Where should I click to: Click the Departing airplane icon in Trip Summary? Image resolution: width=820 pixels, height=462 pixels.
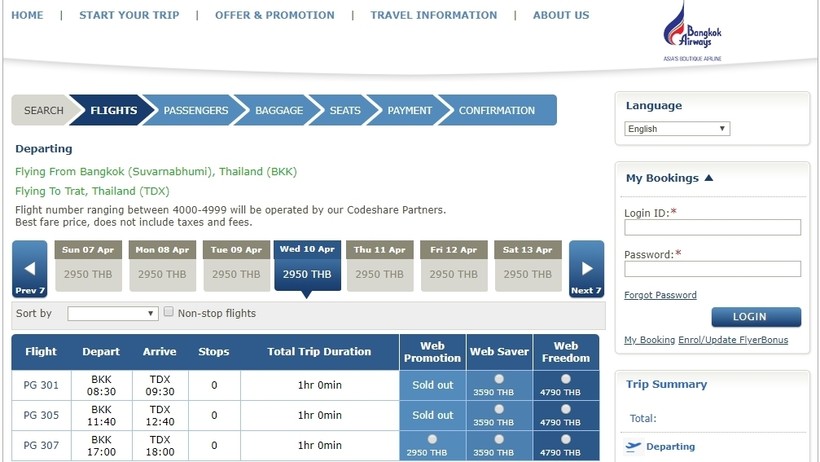pos(632,447)
